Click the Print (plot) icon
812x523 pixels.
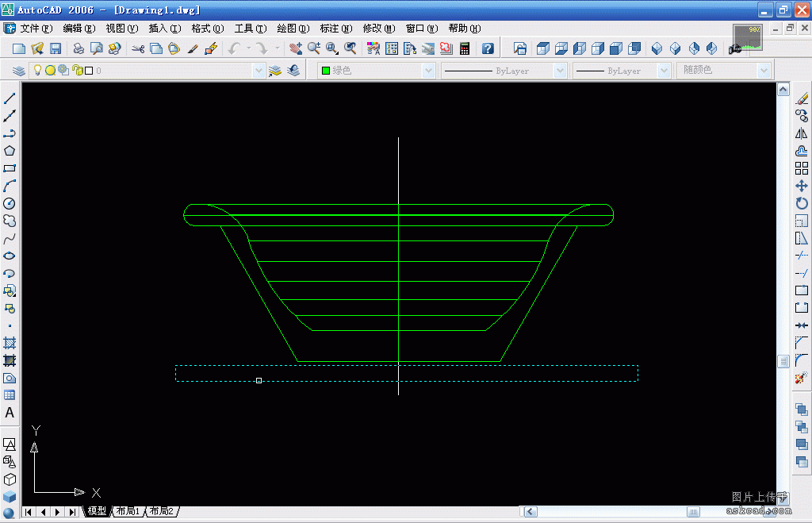79,48
